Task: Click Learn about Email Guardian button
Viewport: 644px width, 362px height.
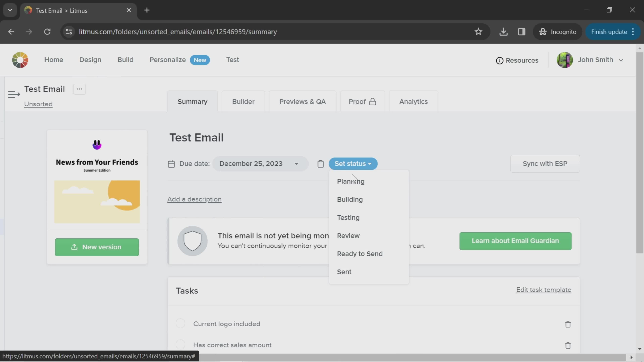Action: point(515,241)
